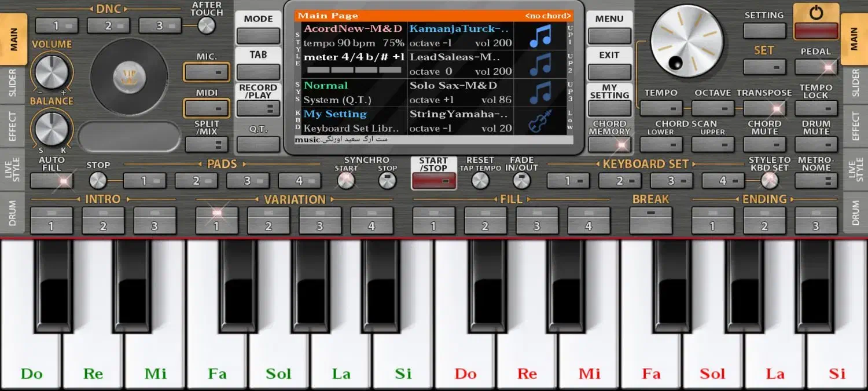This screenshot has width=868, height=391.
Task: Click the VIP disc in the turntable
Action: coord(128,78)
